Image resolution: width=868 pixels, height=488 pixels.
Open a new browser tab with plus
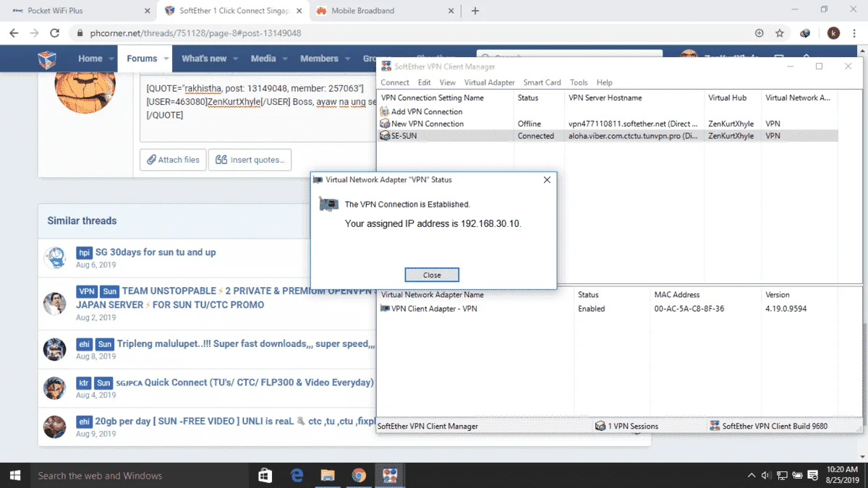tap(475, 11)
